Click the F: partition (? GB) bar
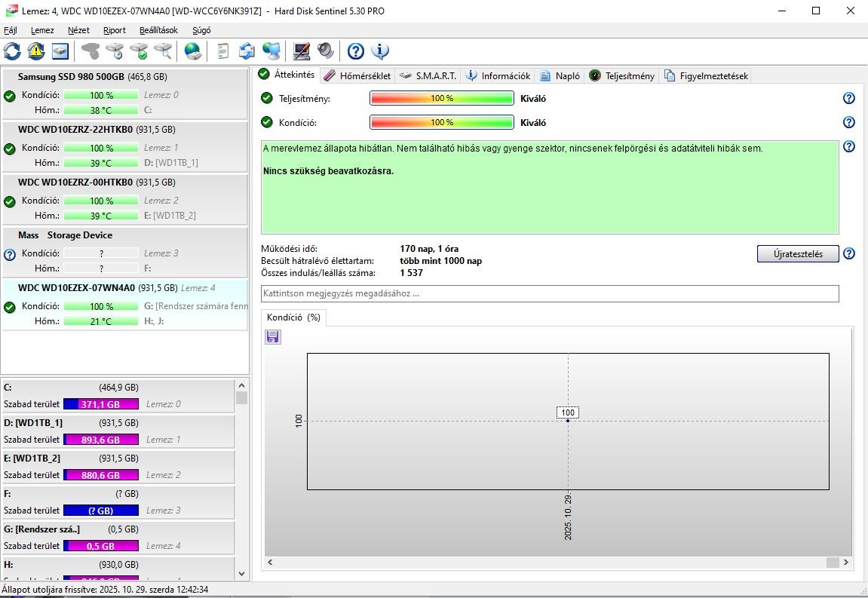This screenshot has width=868, height=598. (101, 511)
